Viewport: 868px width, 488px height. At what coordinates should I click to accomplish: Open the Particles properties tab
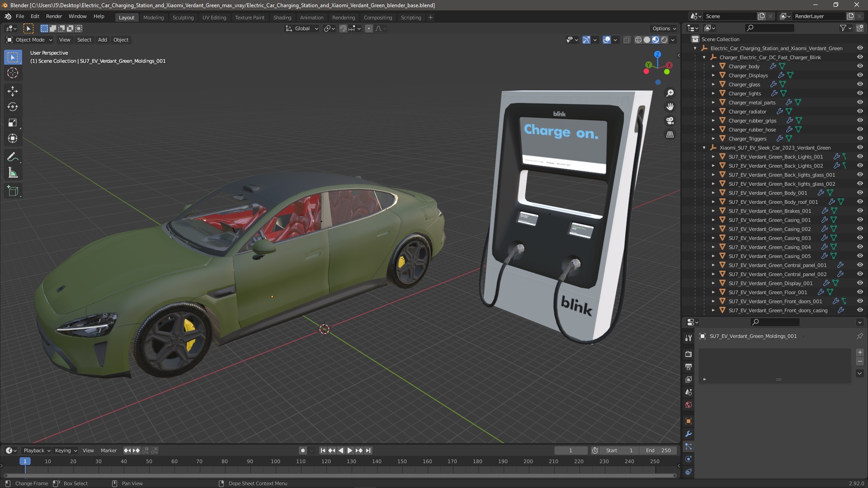pyautogui.click(x=689, y=446)
